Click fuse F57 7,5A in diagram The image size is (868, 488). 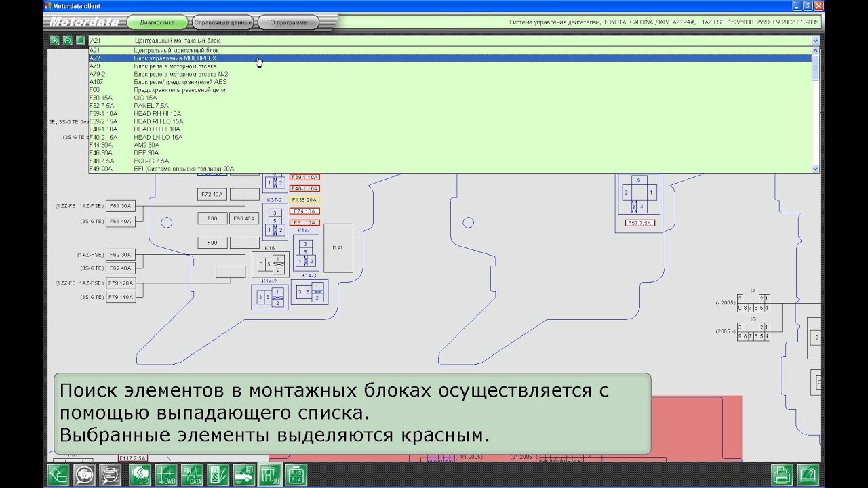coord(640,223)
